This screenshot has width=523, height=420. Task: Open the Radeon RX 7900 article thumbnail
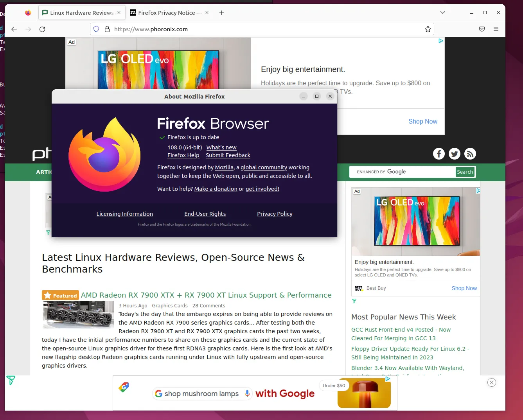78,314
